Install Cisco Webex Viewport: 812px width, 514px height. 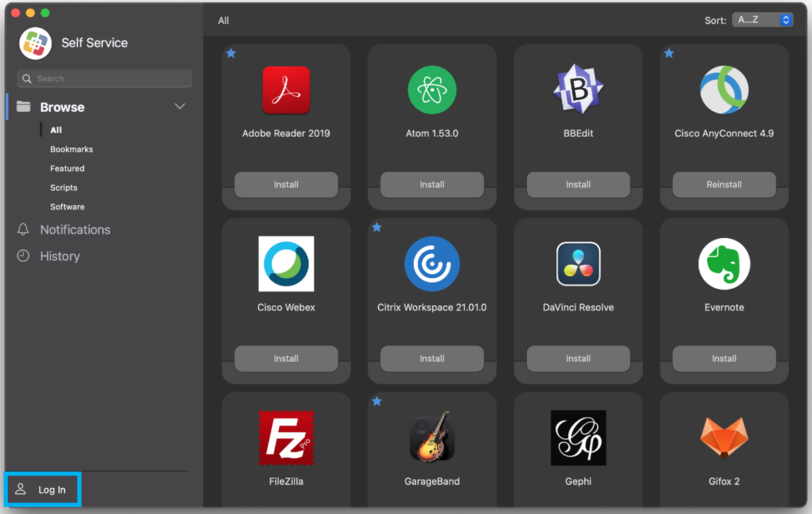pyautogui.click(x=286, y=358)
